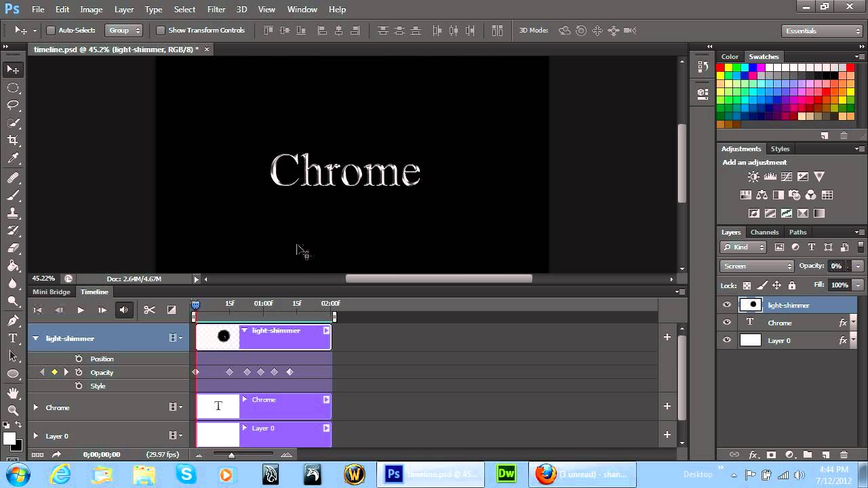Add a layer mask

pos(771,455)
